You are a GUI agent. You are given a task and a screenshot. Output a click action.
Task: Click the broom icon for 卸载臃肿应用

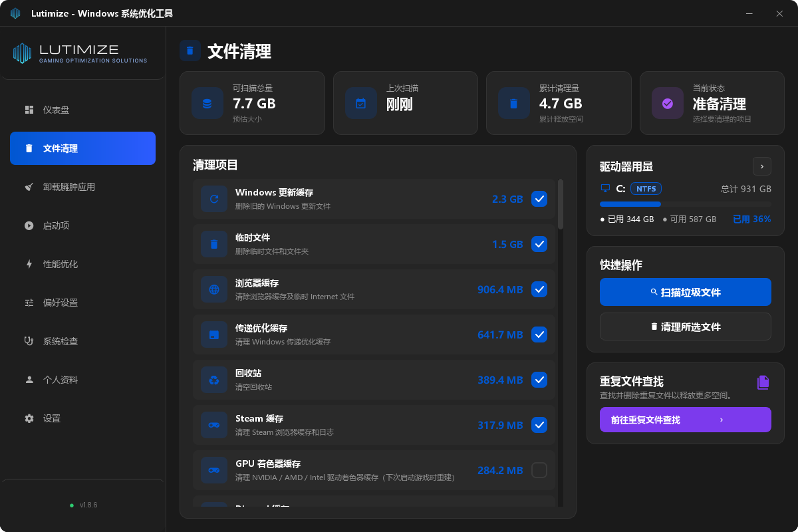[x=29, y=187]
